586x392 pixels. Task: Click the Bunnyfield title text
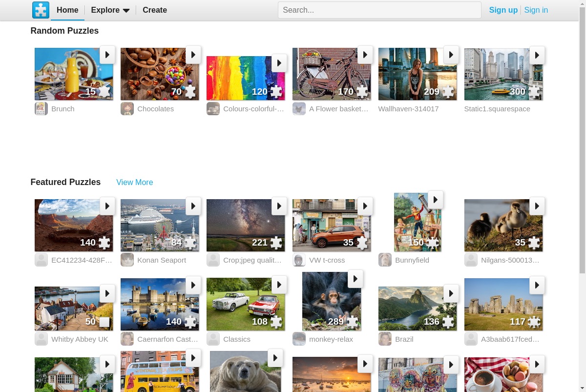click(x=412, y=260)
